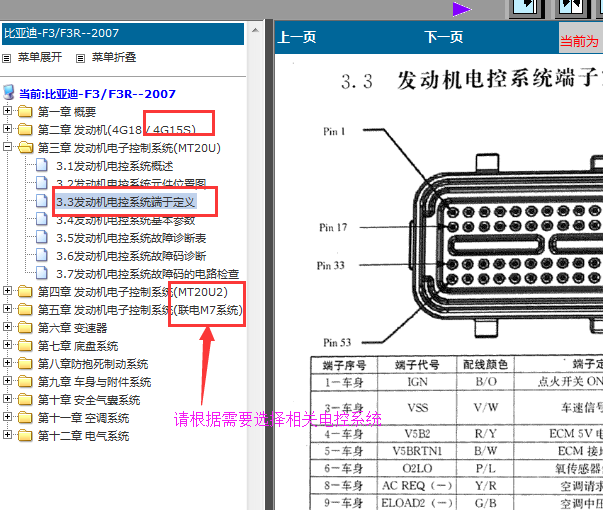Click the 当前:比亚迪-F3/F3R--2007 root link
Screen dimensions: 603x510
click(x=97, y=94)
